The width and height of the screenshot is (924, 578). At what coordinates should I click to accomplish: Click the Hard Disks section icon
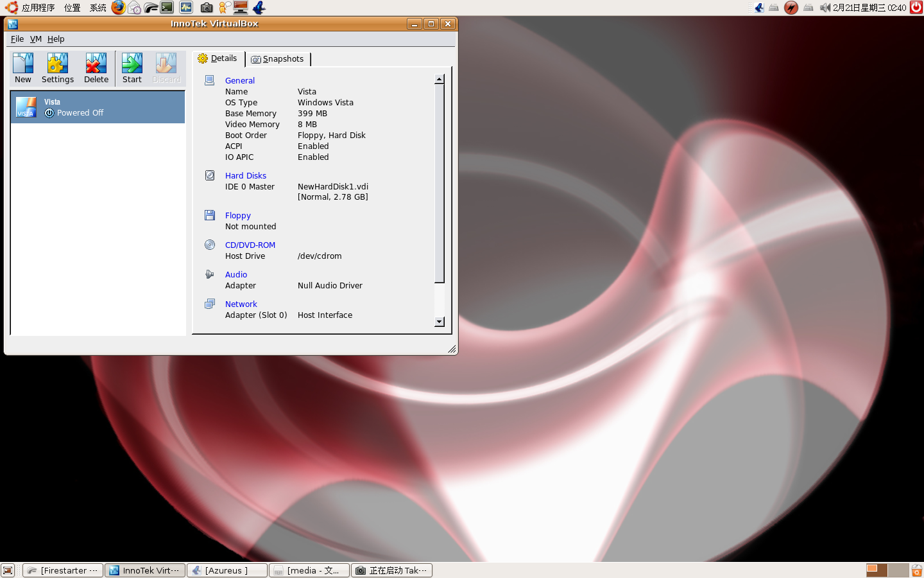tap(210, 175)
